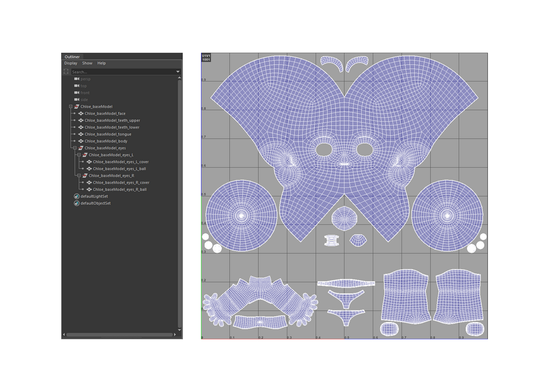Image resolution: width=549 pixels, height=392 pixels.
Task: Select the side row label
Action: 84,100
